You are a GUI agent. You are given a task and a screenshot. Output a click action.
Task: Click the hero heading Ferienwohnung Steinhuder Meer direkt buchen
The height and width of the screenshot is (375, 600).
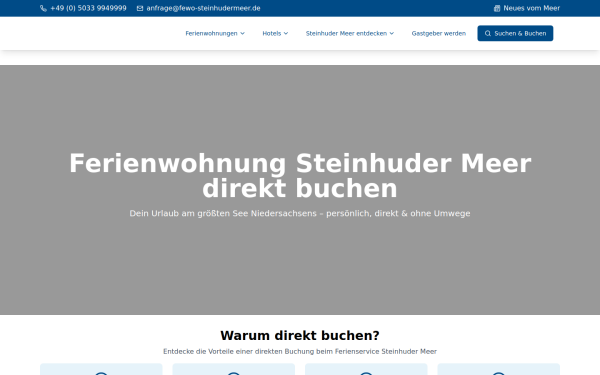coord(300,176)
